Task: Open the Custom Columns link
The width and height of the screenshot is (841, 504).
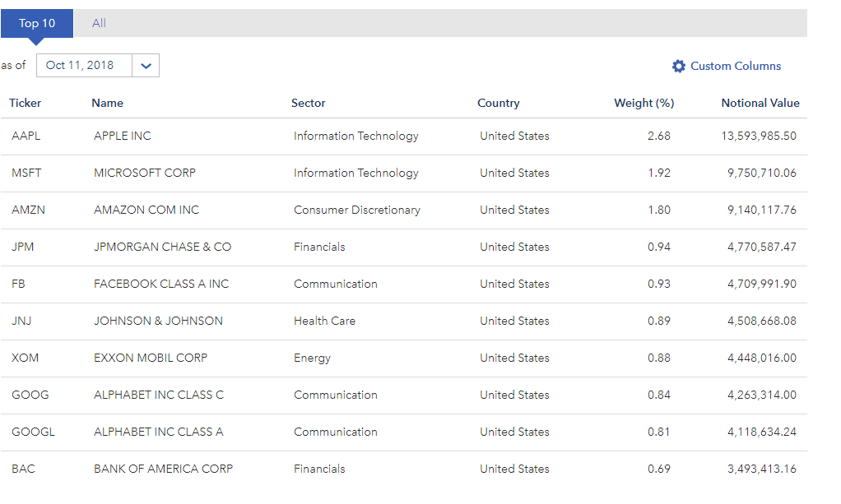Action: coord(735,67)
